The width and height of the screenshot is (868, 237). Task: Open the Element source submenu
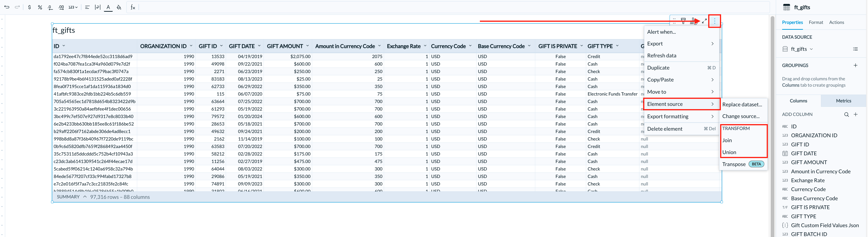681,104
